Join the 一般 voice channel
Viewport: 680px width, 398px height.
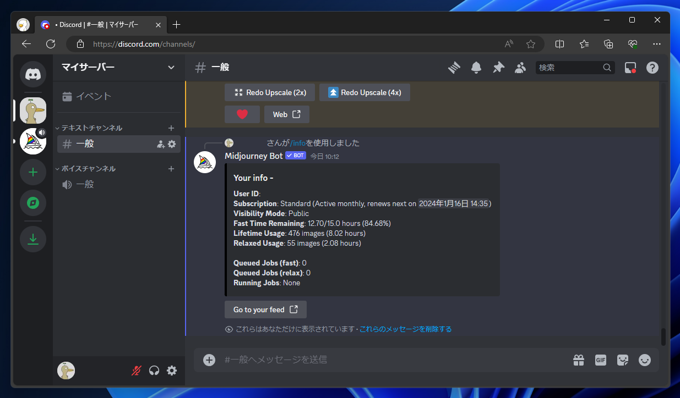click(x=118, y=184)
